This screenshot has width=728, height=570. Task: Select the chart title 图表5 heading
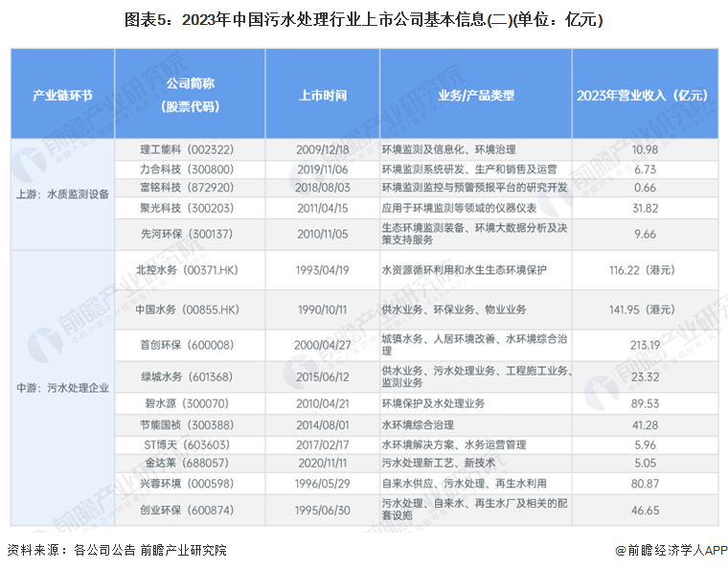click(364, 20)
